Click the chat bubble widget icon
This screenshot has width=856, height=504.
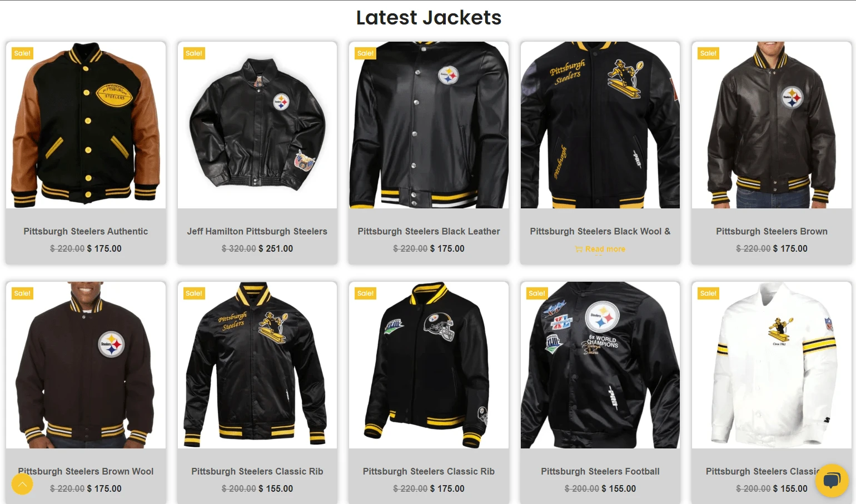coord(832,480)
